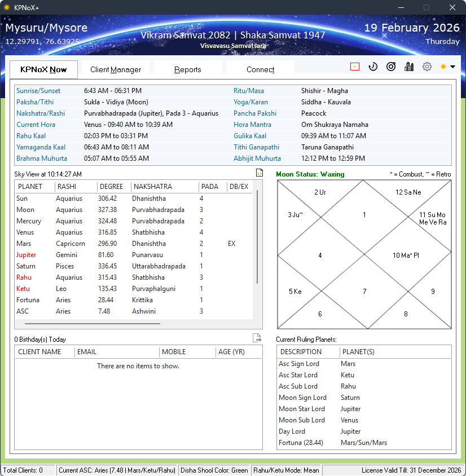This screenshot has height=476, width=466.
Task: Open the Reports tab
Action: 188,69
